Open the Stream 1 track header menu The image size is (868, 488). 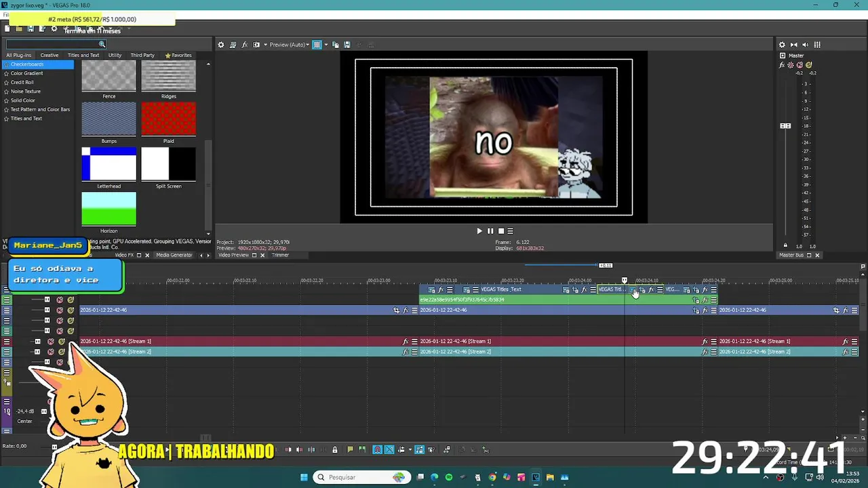point(7,342)
